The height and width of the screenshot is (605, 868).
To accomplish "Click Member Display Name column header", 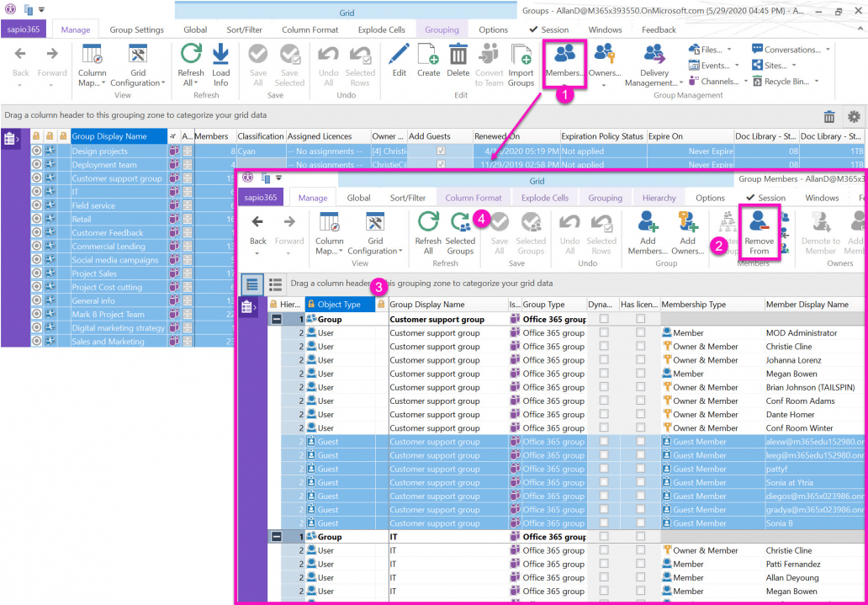I will 815,304.
